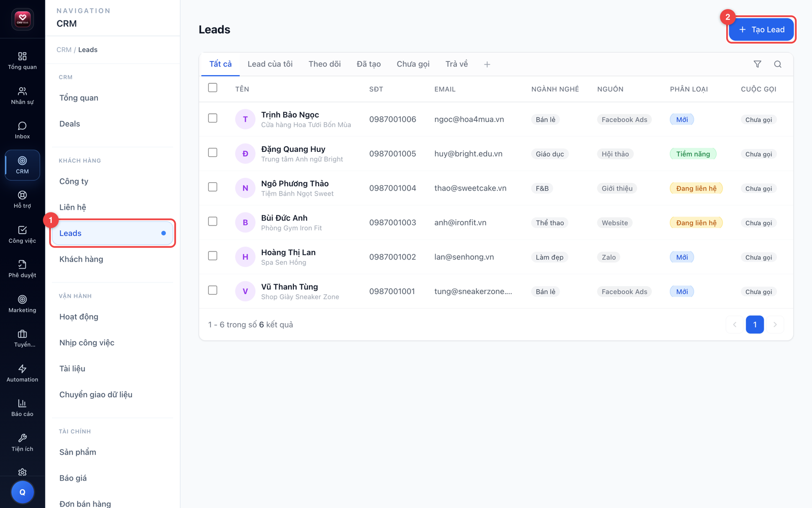812x508 pixels.
Task: Click the Tạo Lead button
Action: click(x=761, y=29)
